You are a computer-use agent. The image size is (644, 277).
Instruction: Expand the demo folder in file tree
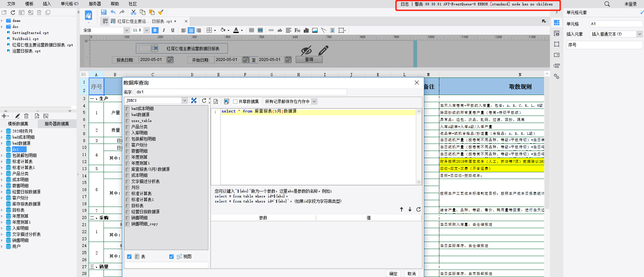pyautogui.click(x=2, y=21)
